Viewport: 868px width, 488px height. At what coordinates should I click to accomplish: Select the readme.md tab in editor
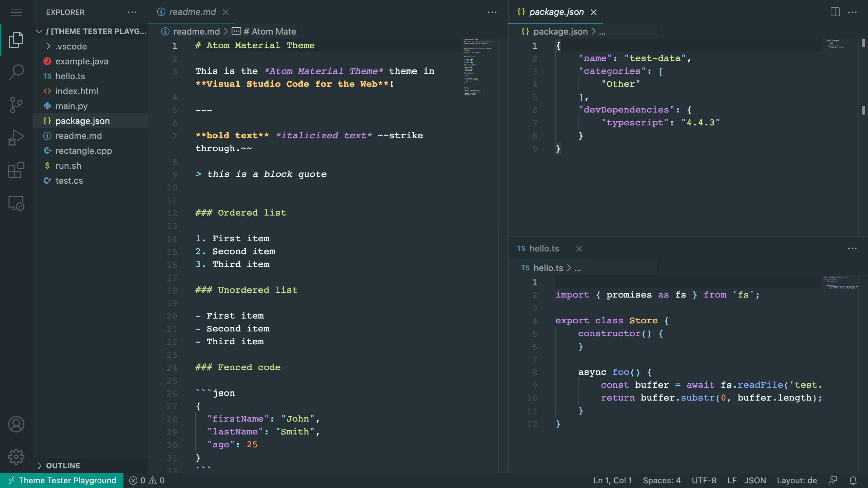point(191,12)
